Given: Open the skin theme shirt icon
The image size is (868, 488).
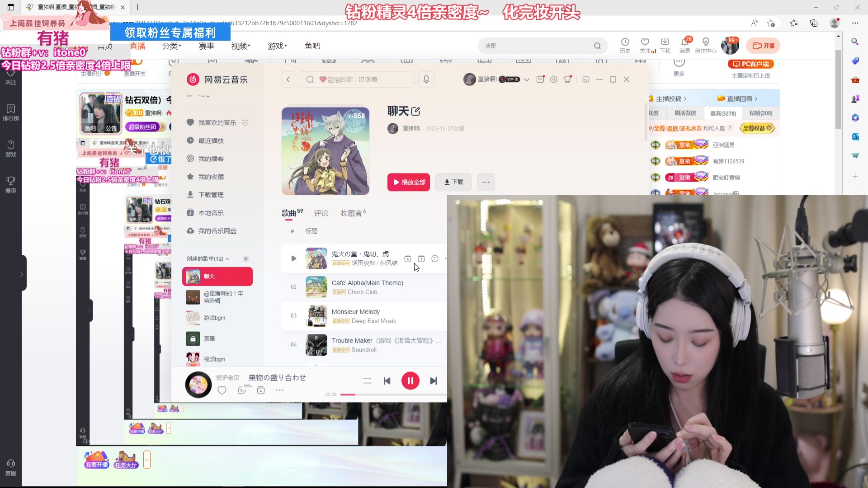Looking at the screenshot, I should tap(568, 80).
